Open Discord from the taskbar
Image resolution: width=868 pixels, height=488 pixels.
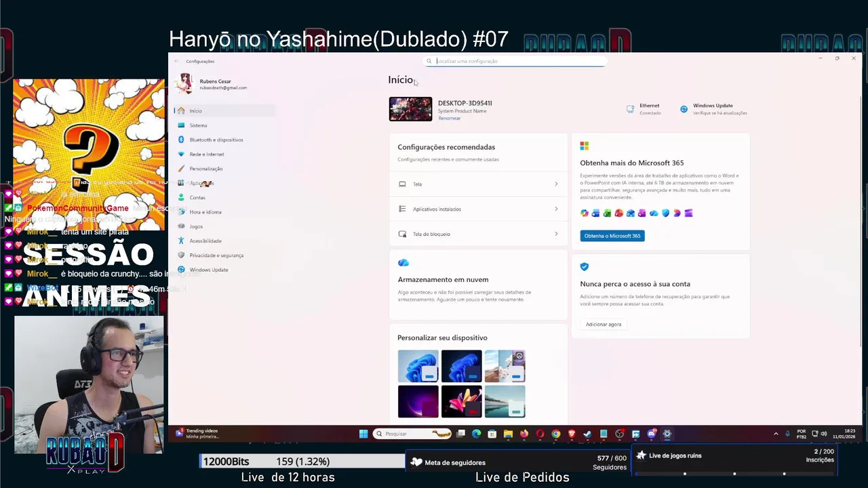click(x=652, y=434)
